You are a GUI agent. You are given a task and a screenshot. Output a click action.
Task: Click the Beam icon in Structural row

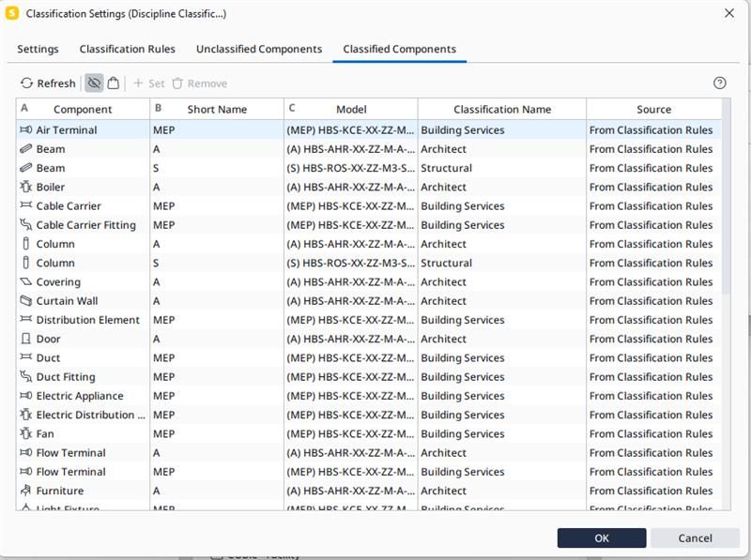click(26, 168)
